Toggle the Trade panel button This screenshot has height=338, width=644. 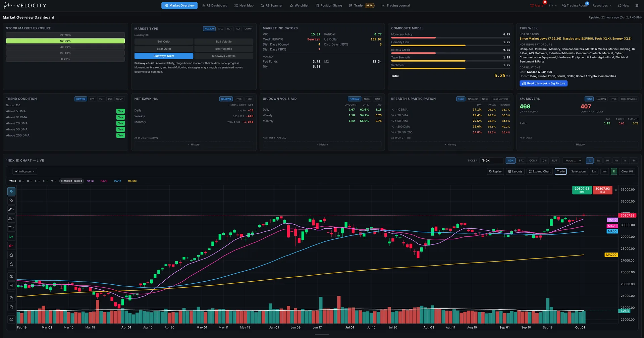click(x=561, y=171)
